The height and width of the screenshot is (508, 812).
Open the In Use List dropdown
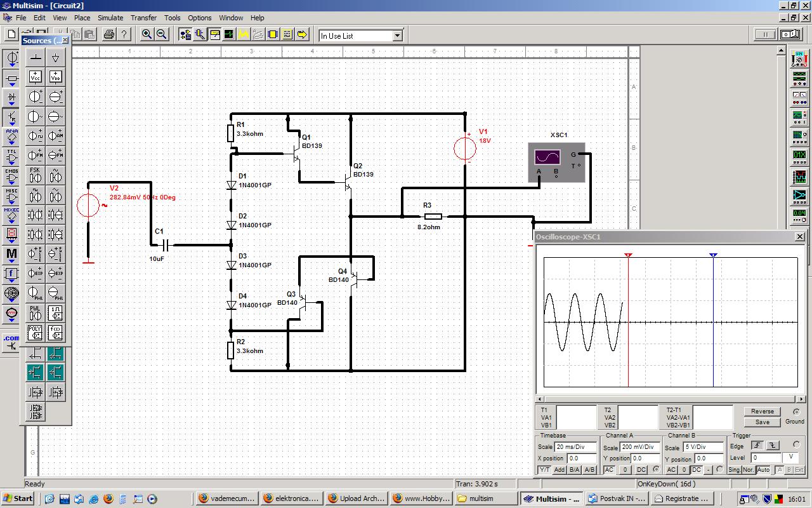[x=398, y=36]
